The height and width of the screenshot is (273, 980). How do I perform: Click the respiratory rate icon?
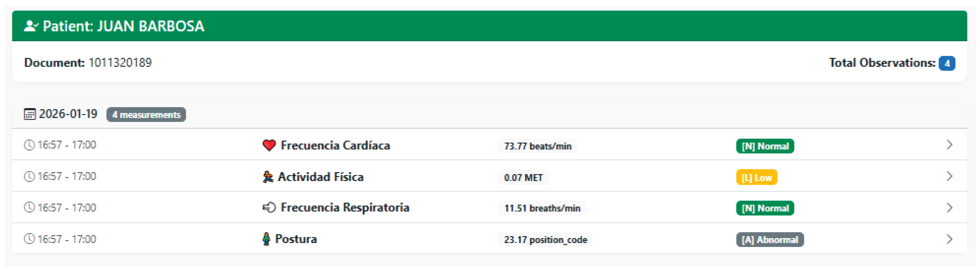coord(269,208)
